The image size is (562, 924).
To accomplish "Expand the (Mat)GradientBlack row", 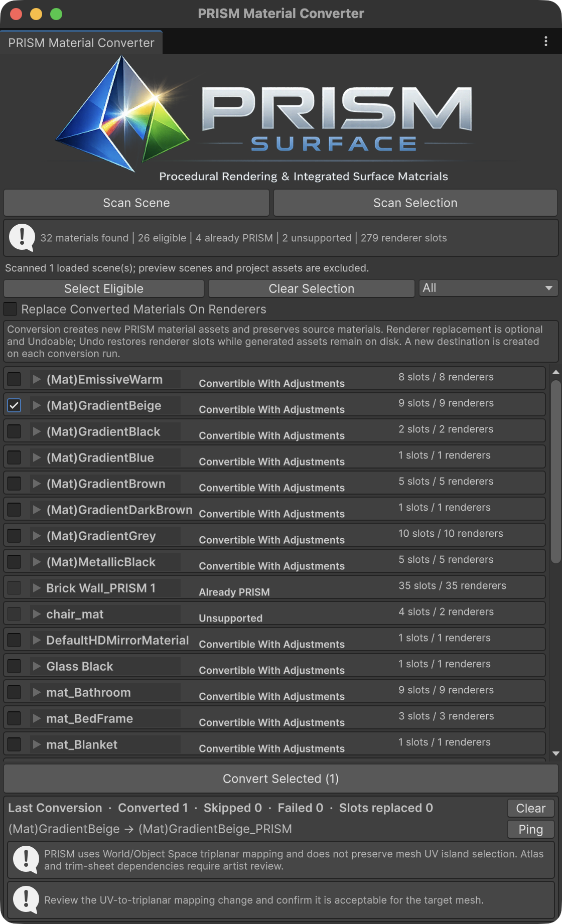I will 37,431.
